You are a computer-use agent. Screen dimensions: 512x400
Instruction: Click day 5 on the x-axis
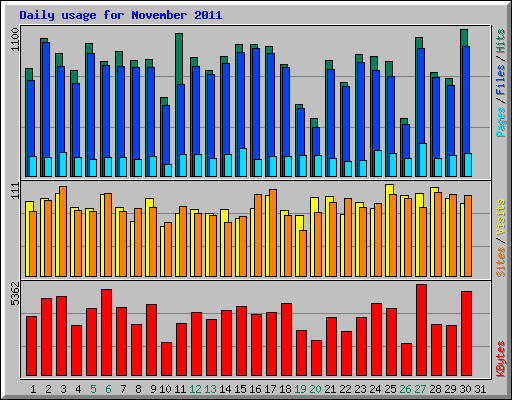(x=93, y=389)
